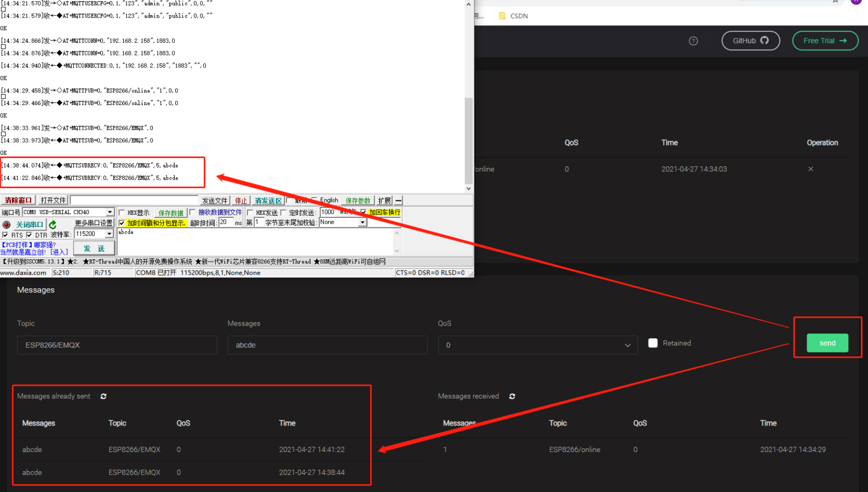868x492 pixels.
Task: Click 保存参数 button in SSCOM
Action: click(358, 200)
